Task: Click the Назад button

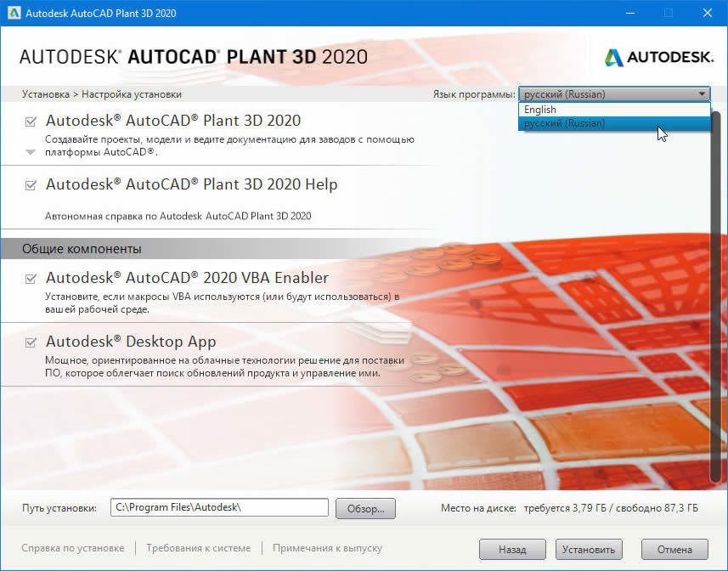Action: click(512, 550)
